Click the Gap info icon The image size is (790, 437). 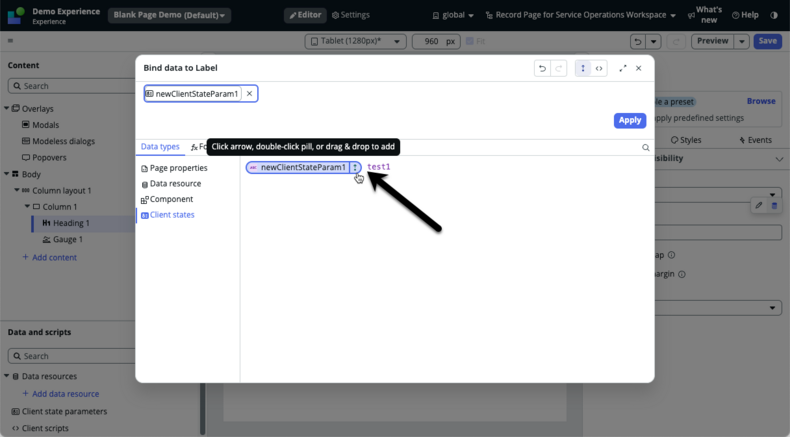671,255
